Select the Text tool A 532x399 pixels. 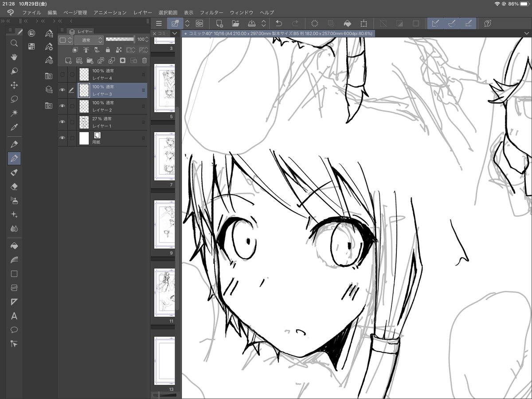click(14, 316)
